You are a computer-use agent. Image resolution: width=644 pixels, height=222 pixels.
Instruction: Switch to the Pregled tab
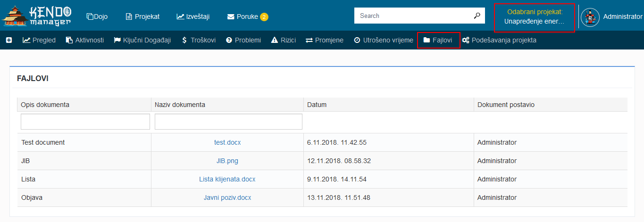[39, 41]
